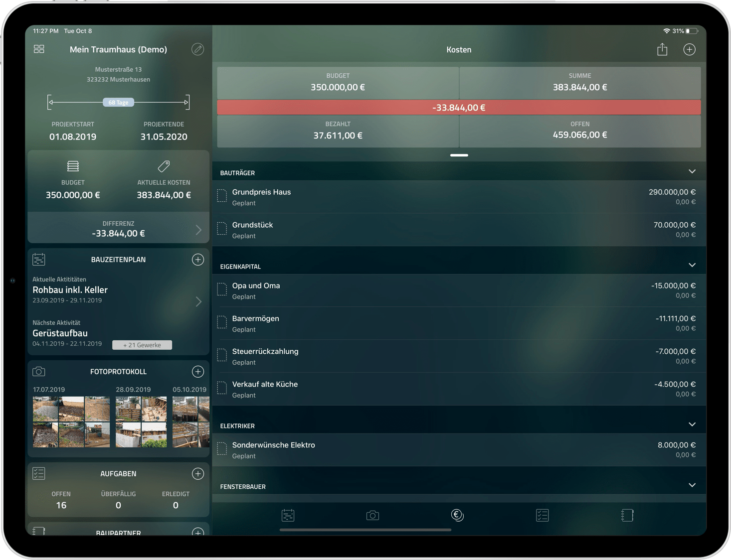Collapse the Eigenkapital section

point(692,266)
